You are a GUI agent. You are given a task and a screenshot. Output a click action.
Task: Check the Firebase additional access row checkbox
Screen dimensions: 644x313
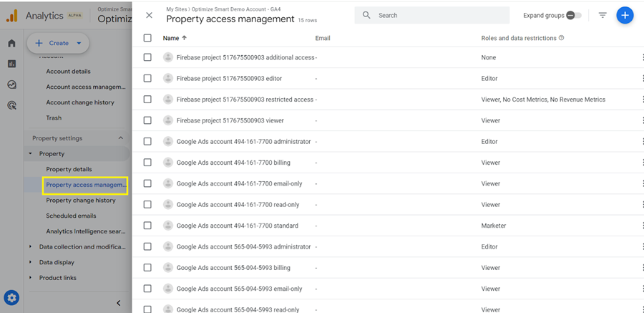[147, 57]
